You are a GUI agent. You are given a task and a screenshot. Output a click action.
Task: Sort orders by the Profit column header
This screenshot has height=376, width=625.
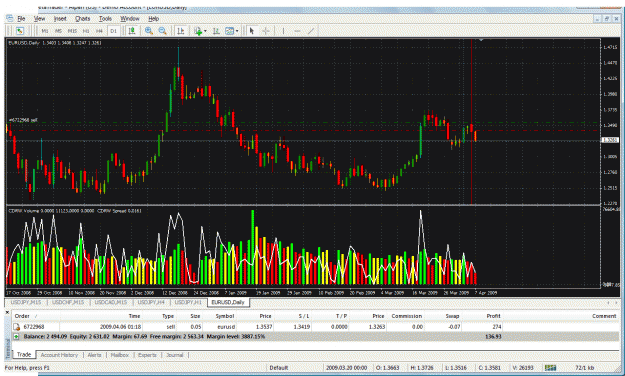(x=493, y=316)
